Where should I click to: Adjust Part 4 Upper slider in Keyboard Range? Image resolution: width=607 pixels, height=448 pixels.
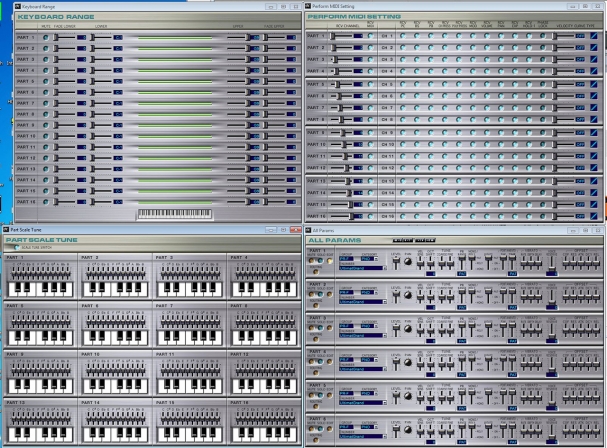point(238,70)
